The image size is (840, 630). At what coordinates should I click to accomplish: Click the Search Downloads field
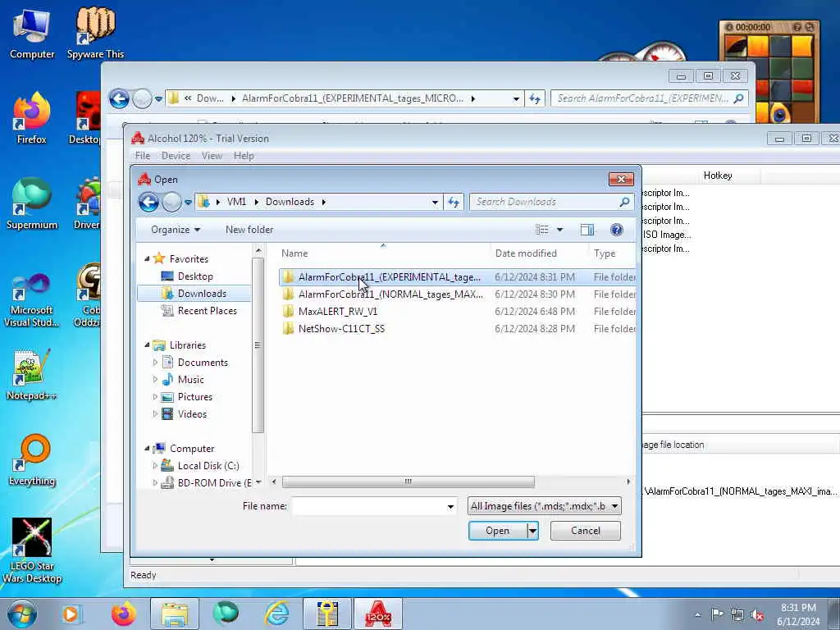pyautogui.click(x=544, y=202)
